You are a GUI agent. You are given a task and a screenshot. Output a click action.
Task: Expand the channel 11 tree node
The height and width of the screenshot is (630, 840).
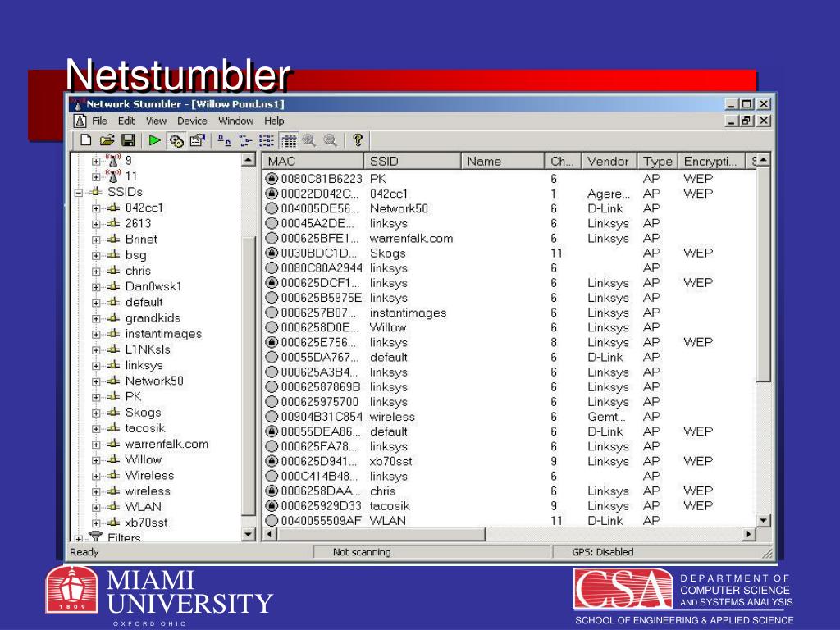(x=96, y=177)
